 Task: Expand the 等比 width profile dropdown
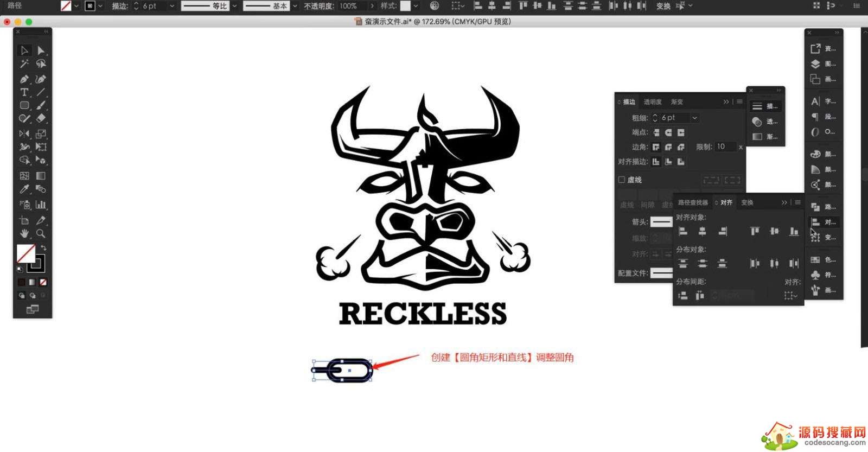(x=234, y=6)
